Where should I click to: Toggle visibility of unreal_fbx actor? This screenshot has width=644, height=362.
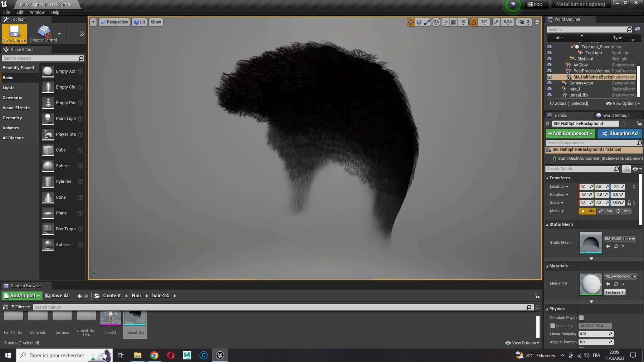coord(550,95)
